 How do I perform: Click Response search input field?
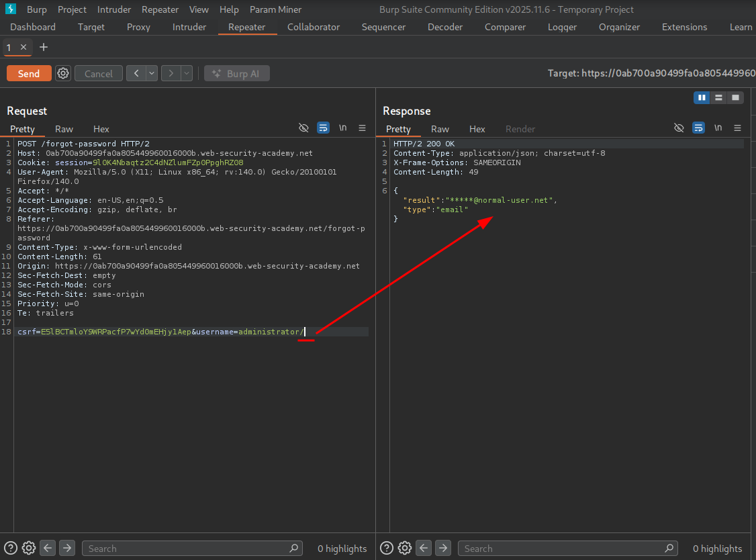point(568,549)
